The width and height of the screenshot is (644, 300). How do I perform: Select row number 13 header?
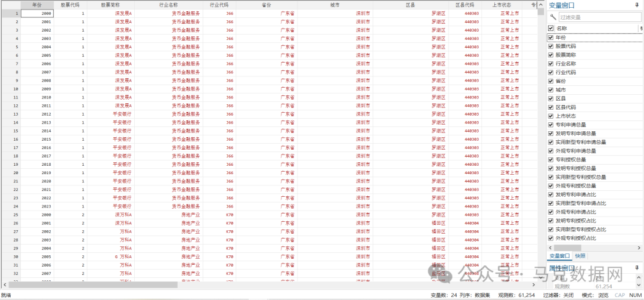click(11, 115)
